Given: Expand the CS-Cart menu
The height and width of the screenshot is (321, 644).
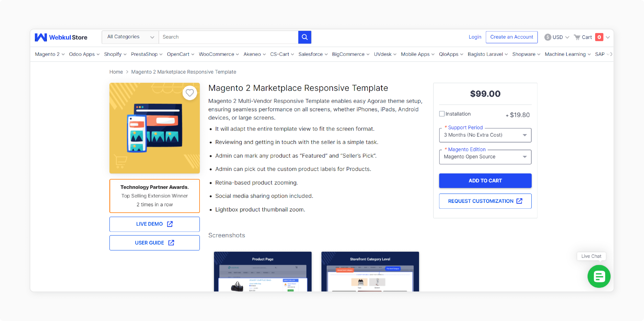Looking at the screenshot, I should pyautogui.click(x=282, y=54).
